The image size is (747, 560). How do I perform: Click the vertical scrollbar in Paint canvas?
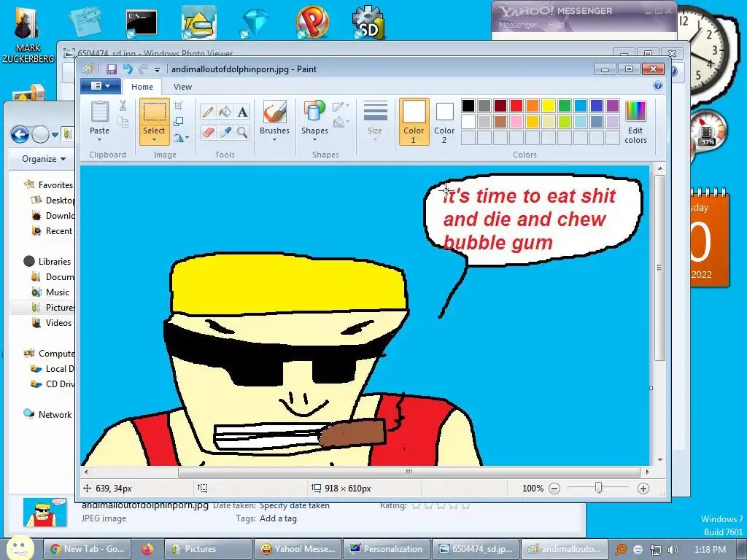[x=659, y=268]
